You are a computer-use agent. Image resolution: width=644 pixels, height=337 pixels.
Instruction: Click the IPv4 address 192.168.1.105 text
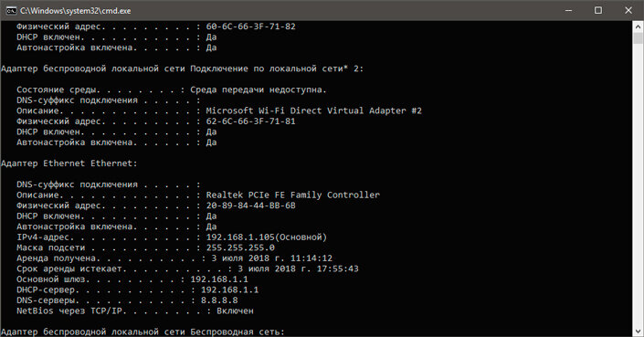click(x=240, y=237)
